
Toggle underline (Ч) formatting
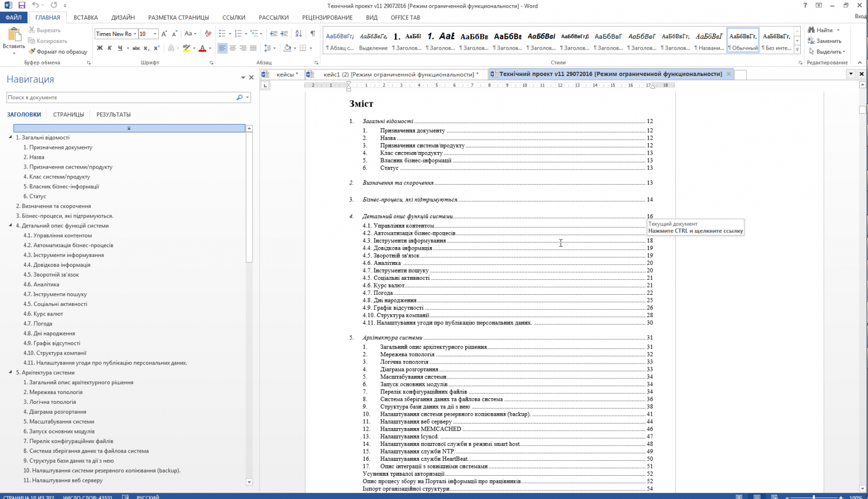click(x=120, y=48)
